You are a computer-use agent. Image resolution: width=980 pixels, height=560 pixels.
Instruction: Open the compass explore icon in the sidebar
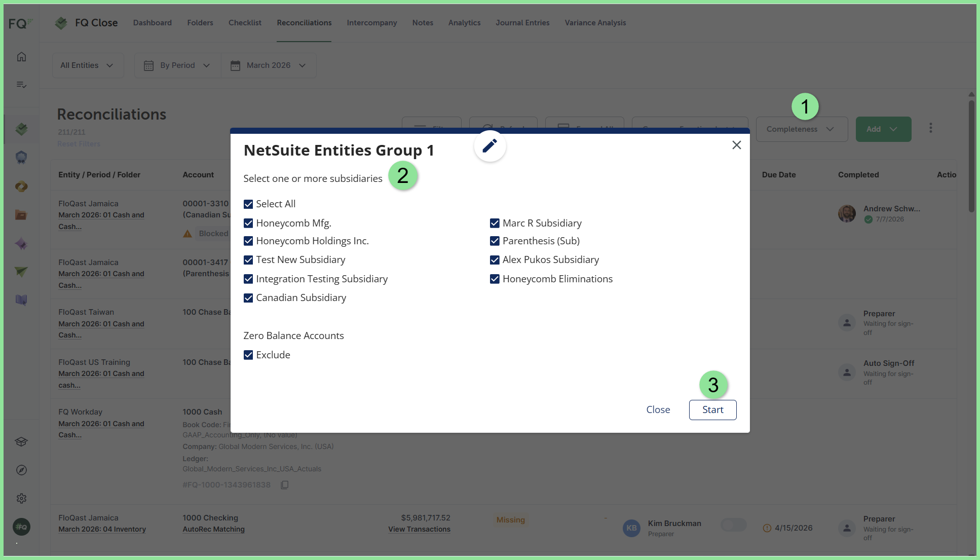coord(21,470)
